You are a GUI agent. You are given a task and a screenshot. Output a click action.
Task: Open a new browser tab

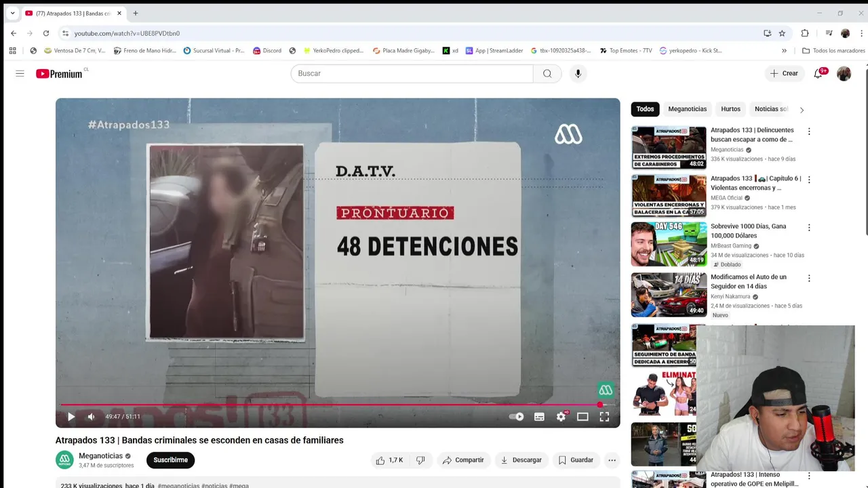[x=136, y=13]
